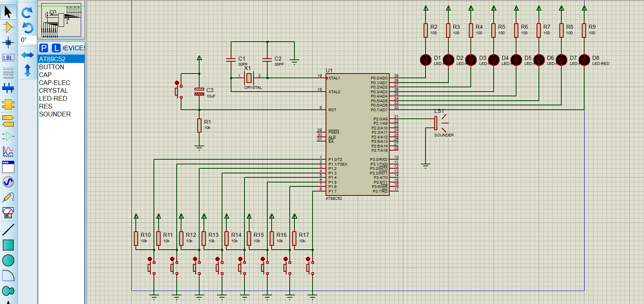Select the arrow Selection Mode tool
The width and height of the screenshot is (644, 304).
click(8, 12)
